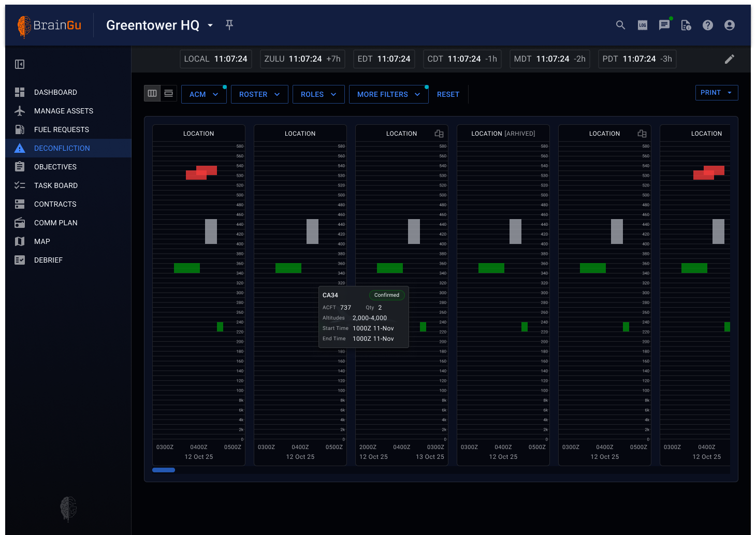Screen dimensions: 756x535
Task: Open the chat messages icon
Action: point(664,25)
